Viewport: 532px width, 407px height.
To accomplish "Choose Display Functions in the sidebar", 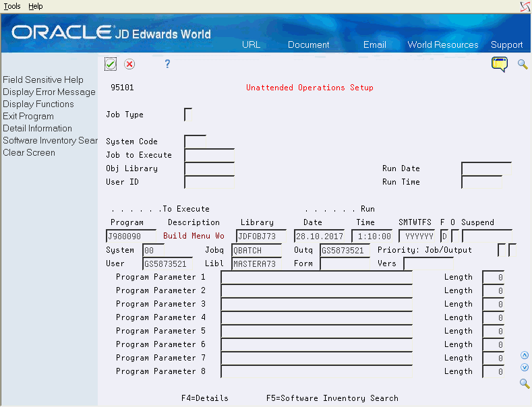I will point(38,104).
